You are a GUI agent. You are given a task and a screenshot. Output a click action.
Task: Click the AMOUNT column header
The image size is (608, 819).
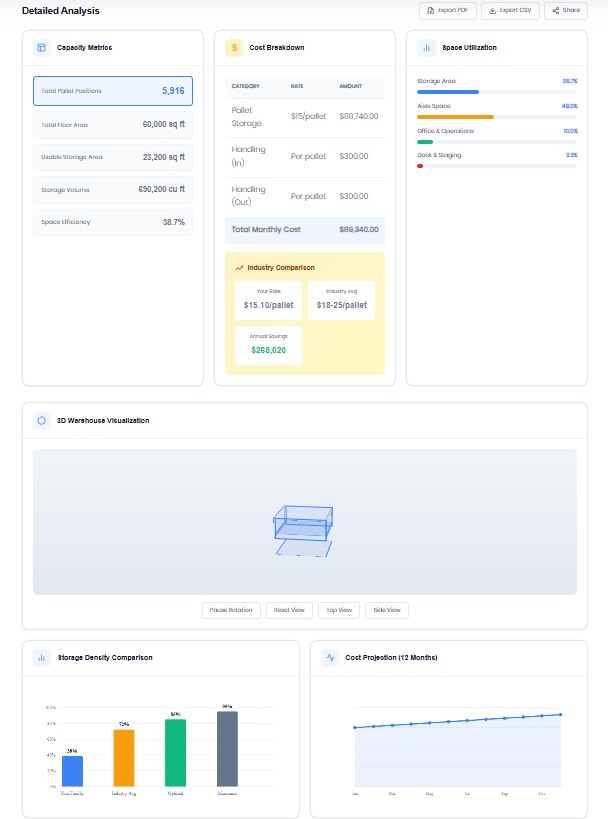[x=350, y=86]
